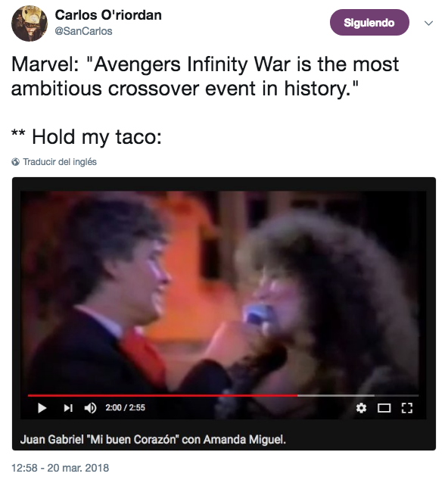Image resolution: width=448 pixels, height=483 pixels.
Task: Switch to theater mode icon
Action: [384, 408]
